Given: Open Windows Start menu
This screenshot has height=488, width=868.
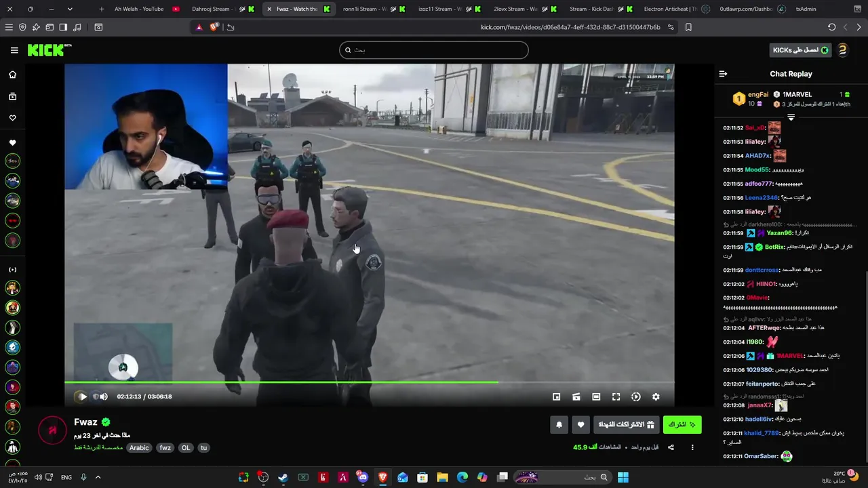Looking at the screenshot, I should tap(623, 477).
